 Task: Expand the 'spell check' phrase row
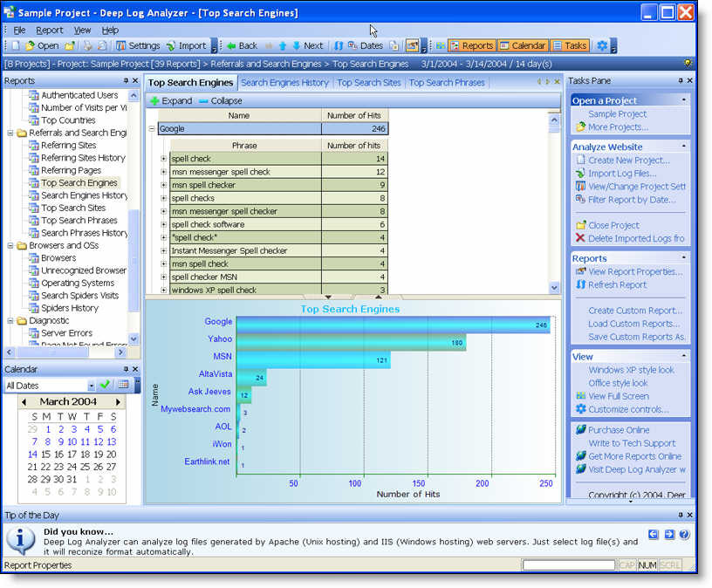(x=164, y=159)
